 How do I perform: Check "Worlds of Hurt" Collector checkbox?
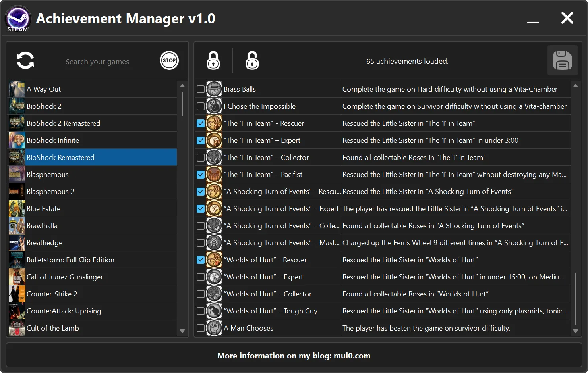(201, 294)
